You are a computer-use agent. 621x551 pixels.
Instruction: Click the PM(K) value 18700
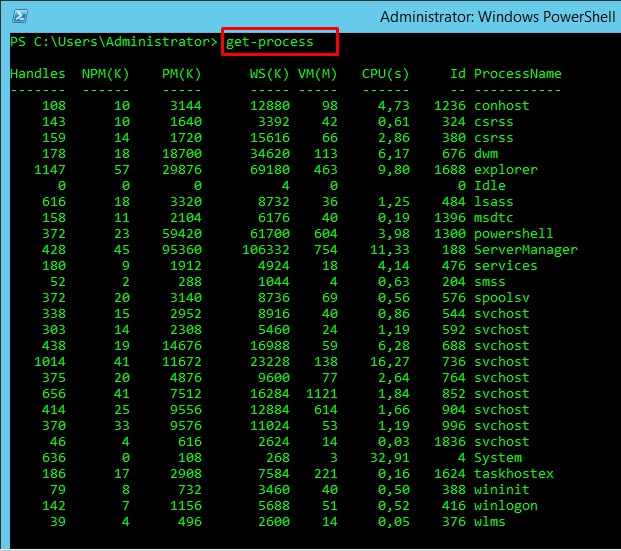(x=182, y=154)
